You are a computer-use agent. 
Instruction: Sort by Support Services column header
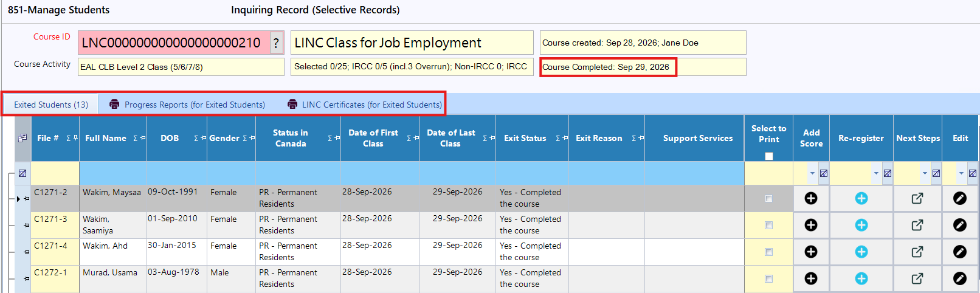click(698, 138)
